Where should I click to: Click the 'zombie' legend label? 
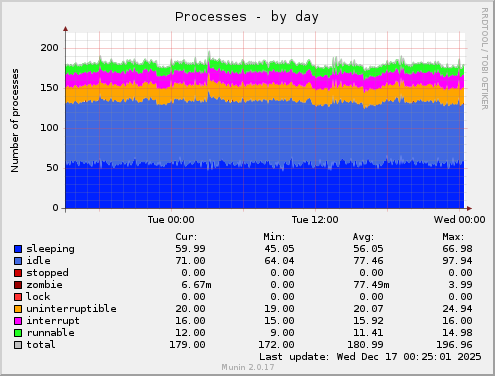[x=44, y=285]
